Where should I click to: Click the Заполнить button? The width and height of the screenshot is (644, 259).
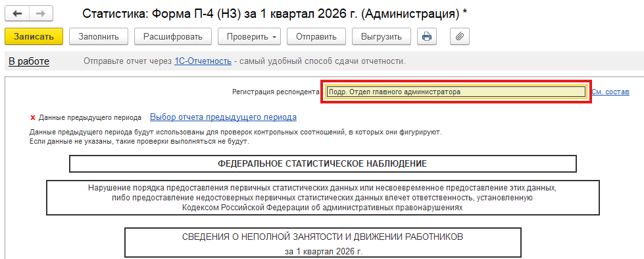[99, 36]
